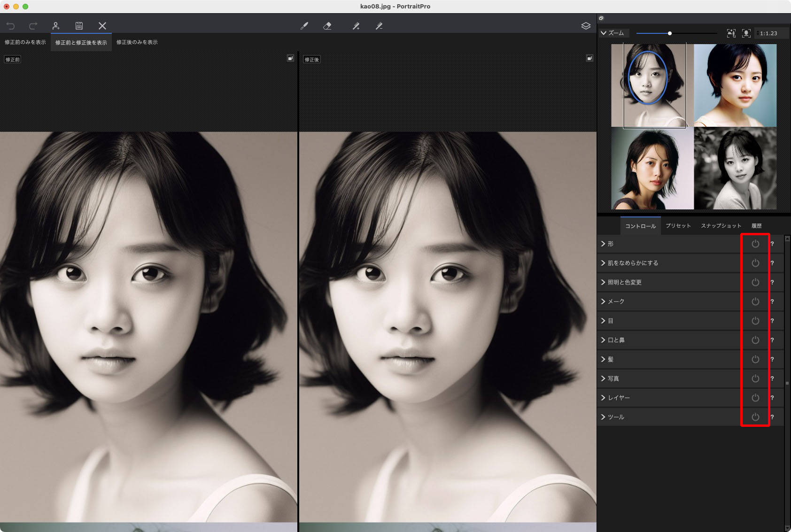Expand the 髪 controls section
The image size is (791, 532).
point(603,359)
